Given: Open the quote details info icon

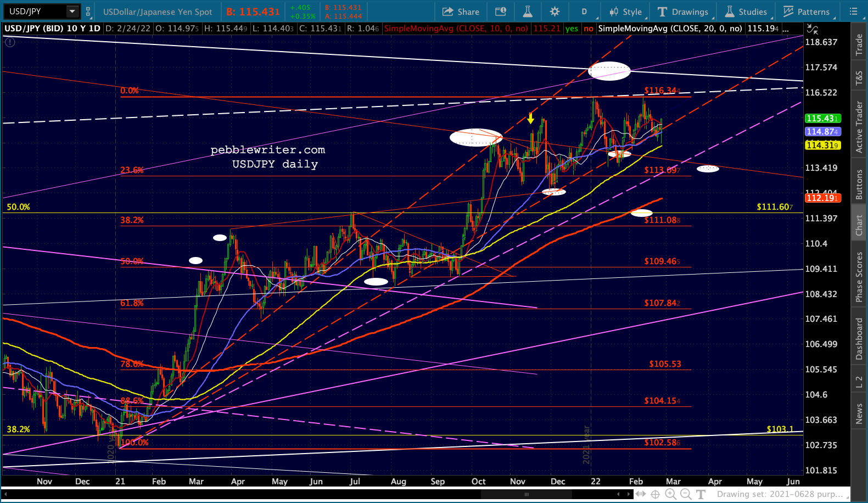Looking at the screenshot, I should click(x=500, y=12).
